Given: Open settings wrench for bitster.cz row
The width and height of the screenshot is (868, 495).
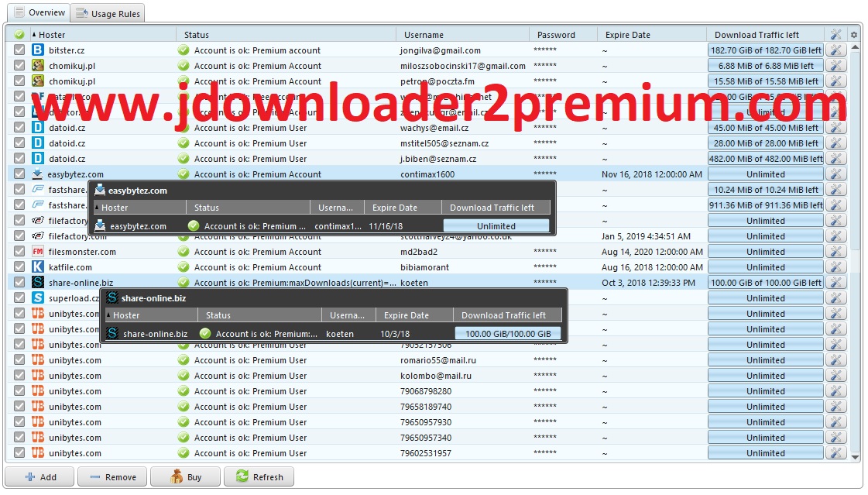Looking at the screenshot, I should click(836, 50).
